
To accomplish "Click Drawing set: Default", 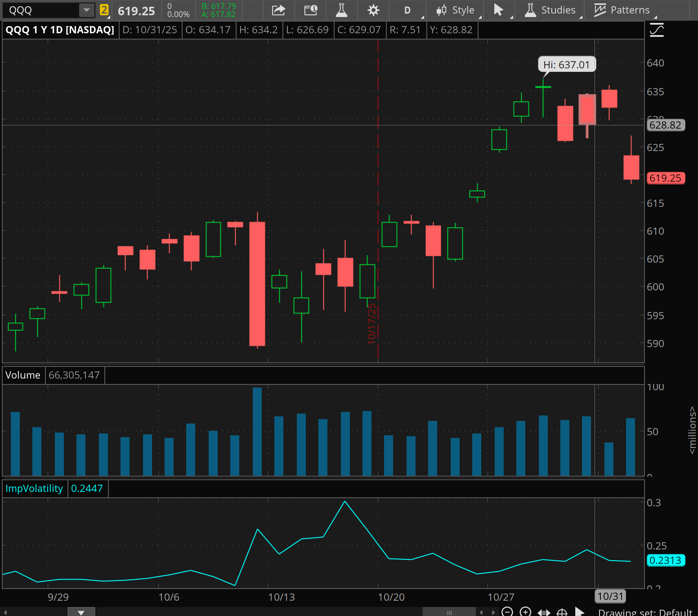I will pos(645,612).
